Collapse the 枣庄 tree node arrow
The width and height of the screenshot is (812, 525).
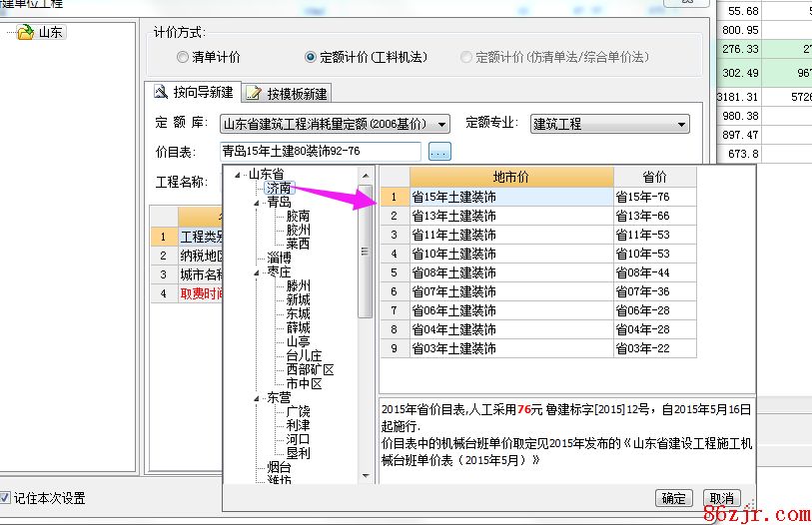tap(257, 271)
